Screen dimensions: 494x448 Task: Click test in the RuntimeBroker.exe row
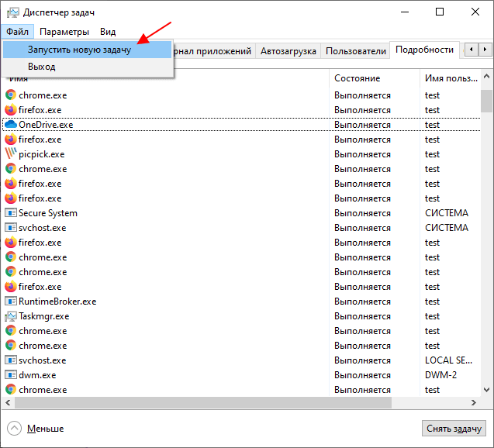(432, 302)
